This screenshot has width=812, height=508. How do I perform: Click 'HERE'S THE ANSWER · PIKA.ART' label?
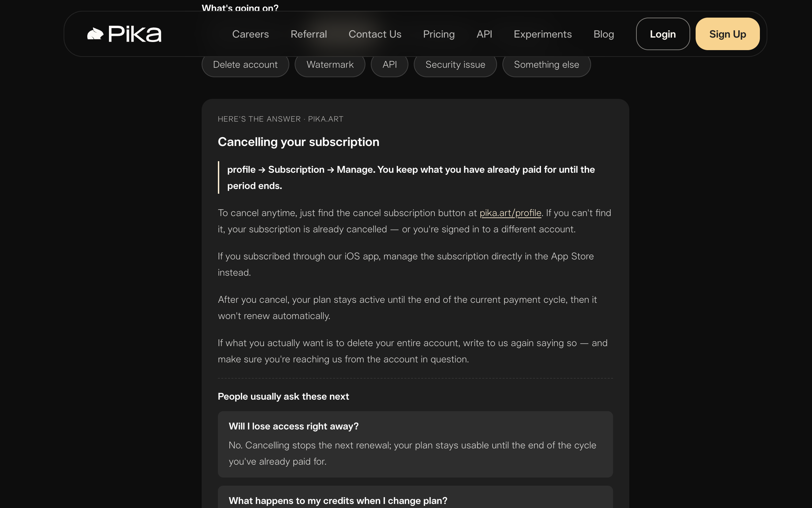[x=280, y=119]
